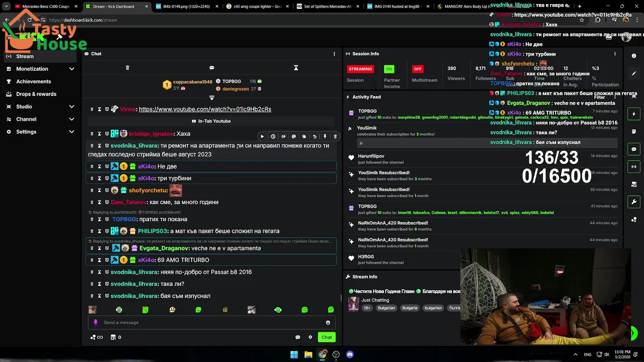The width and height of the screenshot is (644, 362).
Task: Expand Studio sidebar section
Action: [x=40, y=107]
